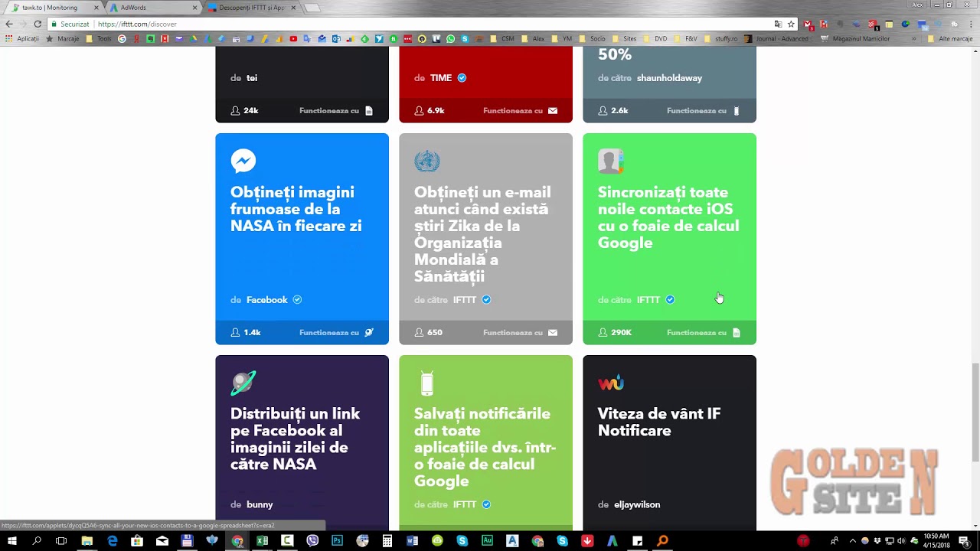Click the translate page icon in the address bar

tap(778, 24)
